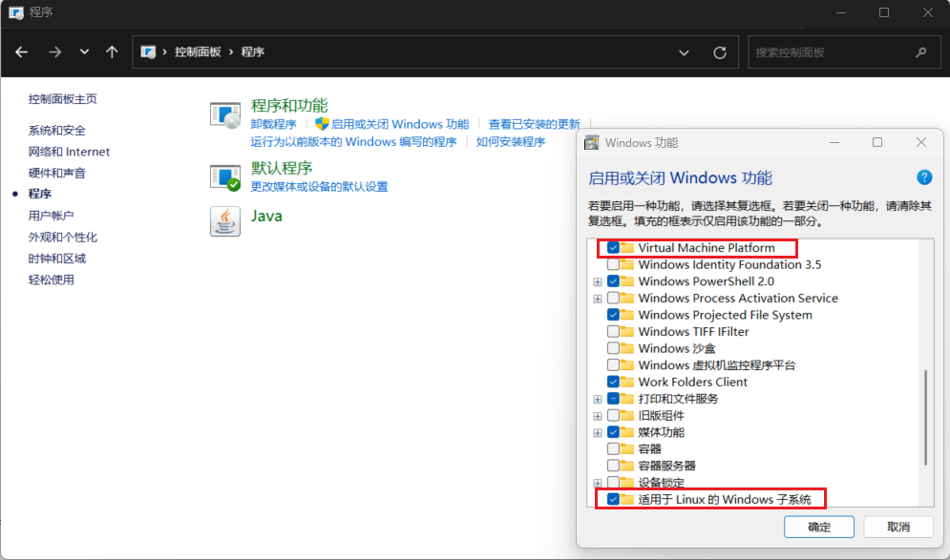950x560 pixels.
Task: Navigate up one level with up arrow
Action: 112,52
